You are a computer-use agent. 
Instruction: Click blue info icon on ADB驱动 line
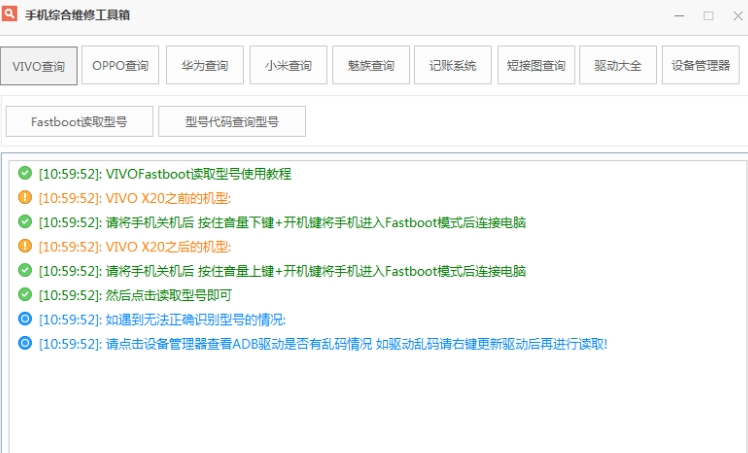(x=25, y=343)
